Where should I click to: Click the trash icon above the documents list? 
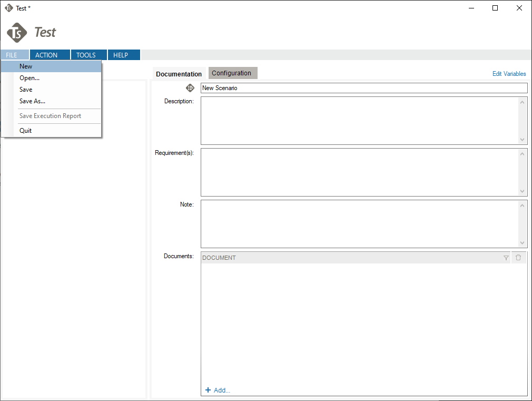point(519,257)
